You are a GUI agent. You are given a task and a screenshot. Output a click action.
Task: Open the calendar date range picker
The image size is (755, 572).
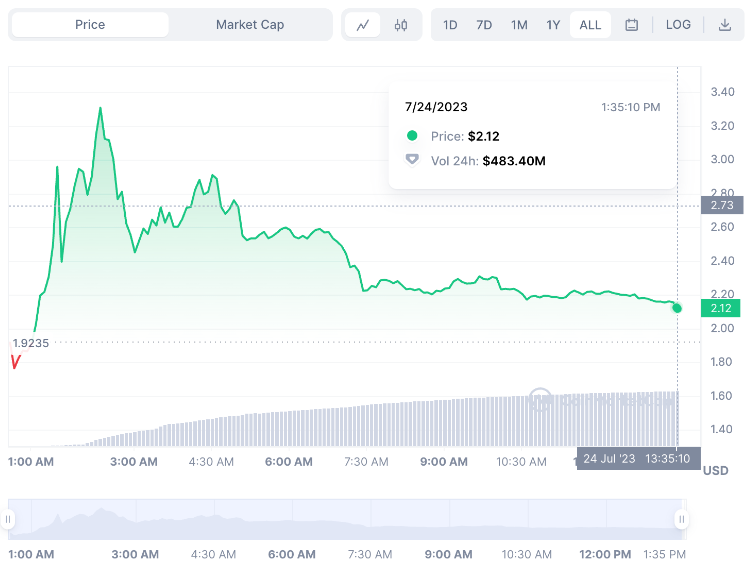[632, 25]
